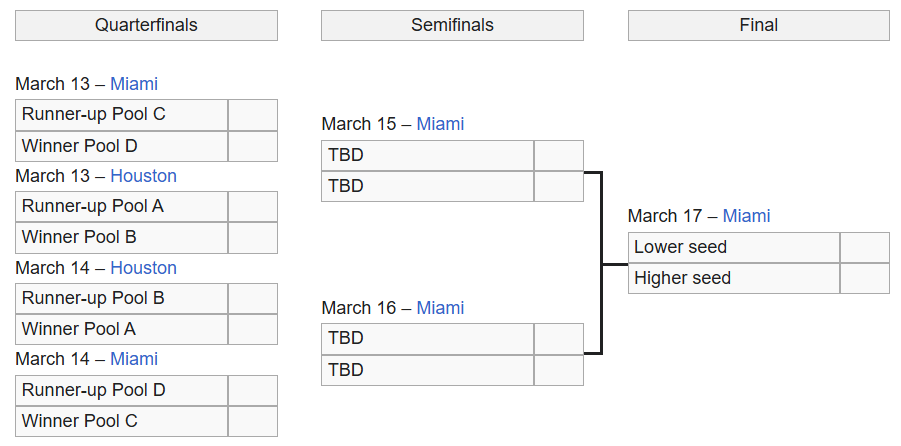Screen dimensions: 901x446
Task: Select the Runner-up Pool A team cell
Action: click(x=122, y=207)
